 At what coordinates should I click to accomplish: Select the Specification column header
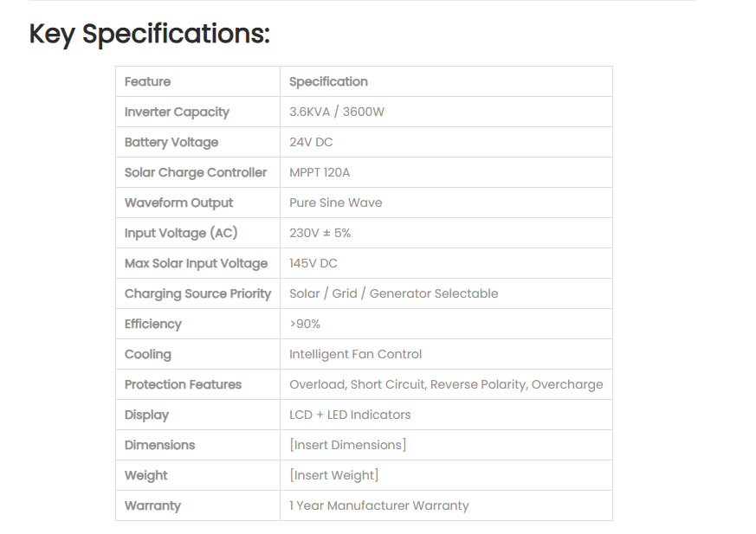pos(328,81)
